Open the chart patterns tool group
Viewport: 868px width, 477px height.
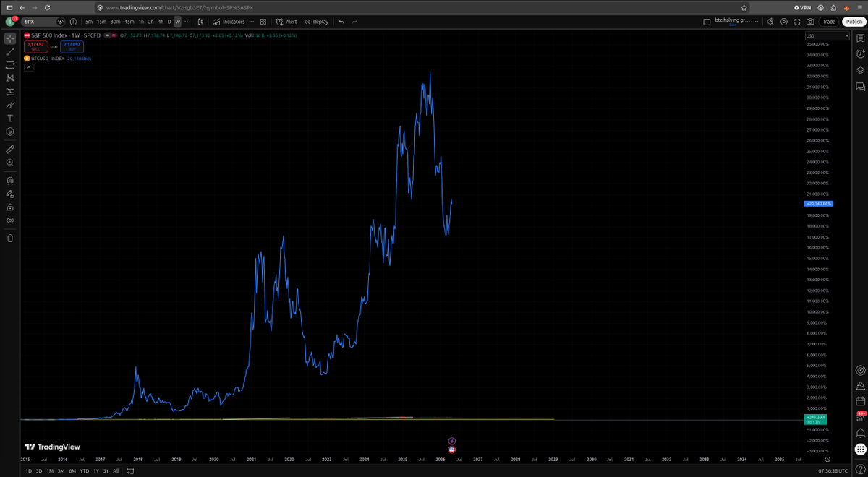point(10,78)
